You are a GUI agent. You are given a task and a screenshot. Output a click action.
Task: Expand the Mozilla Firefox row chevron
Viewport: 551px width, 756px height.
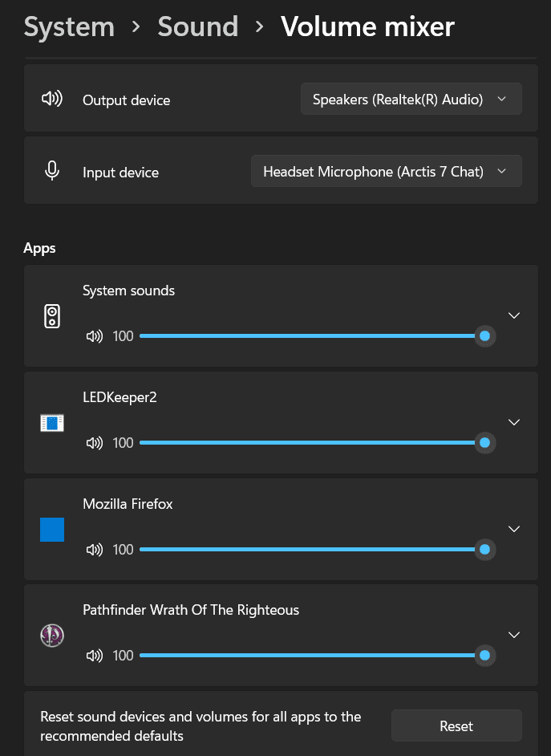pos(514,529)
